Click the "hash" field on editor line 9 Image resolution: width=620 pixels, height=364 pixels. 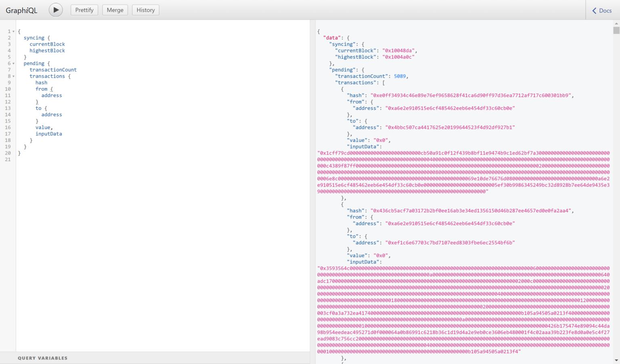[41, 83]
